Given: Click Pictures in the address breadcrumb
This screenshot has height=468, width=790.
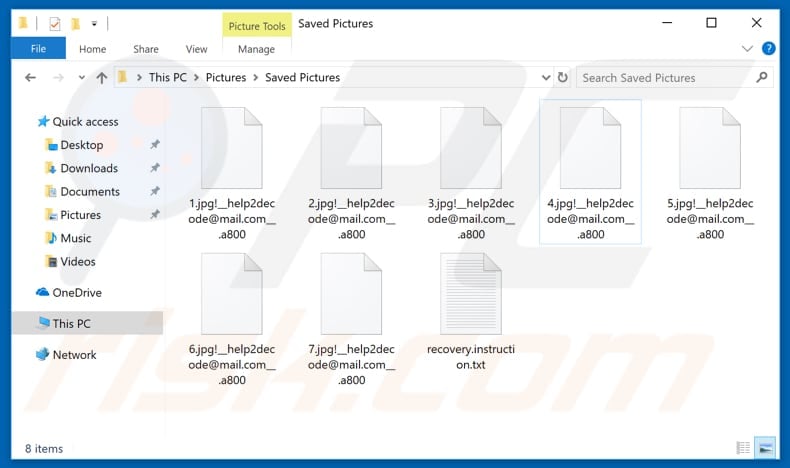Looking at the screenshot, I should [226, 78].
